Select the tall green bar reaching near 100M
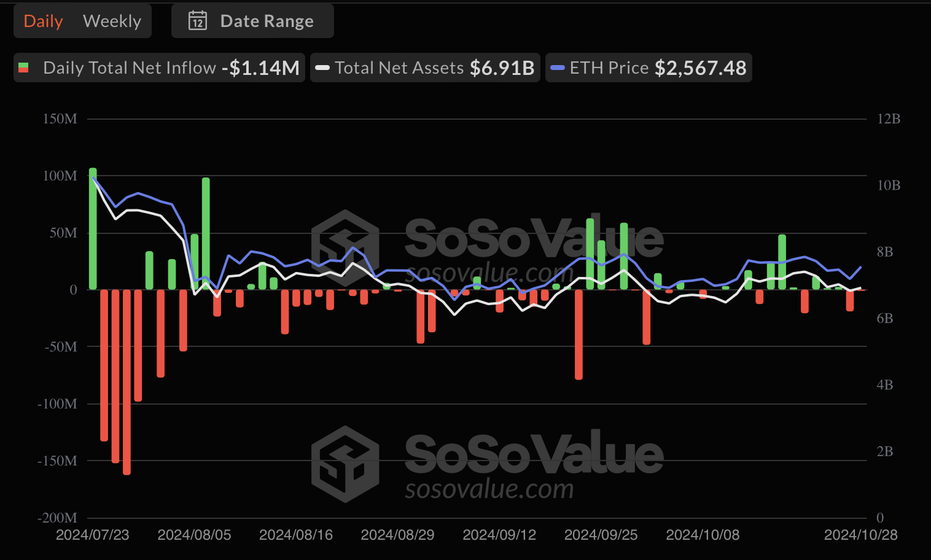 coord(206,233)
